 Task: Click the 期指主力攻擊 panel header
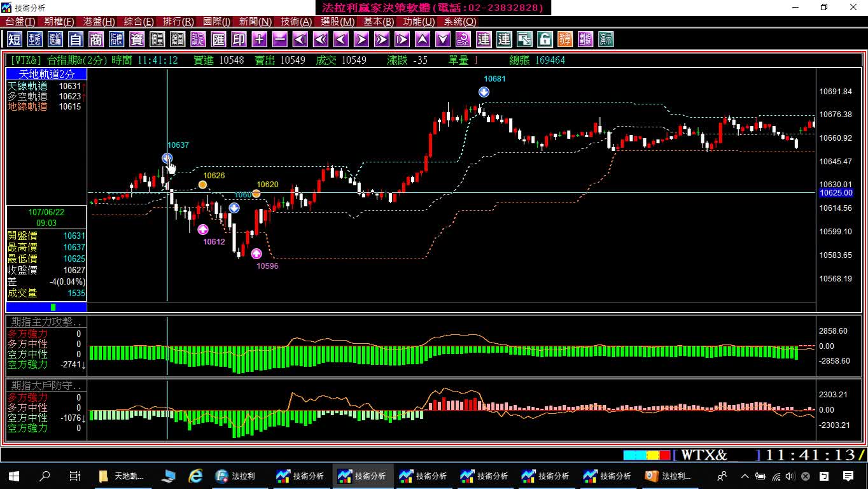point(46,322)
